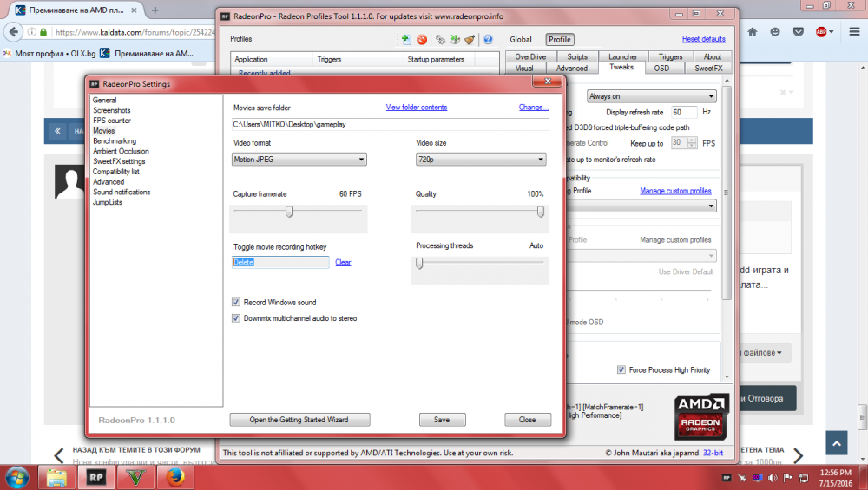Switch to the Scripts tab
This screenshot has width=868, height=490.
(x=577, y=56)
